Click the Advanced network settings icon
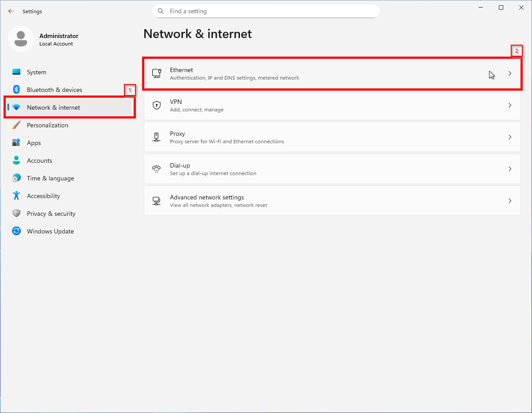532x413 pixels. coord(156,201)
